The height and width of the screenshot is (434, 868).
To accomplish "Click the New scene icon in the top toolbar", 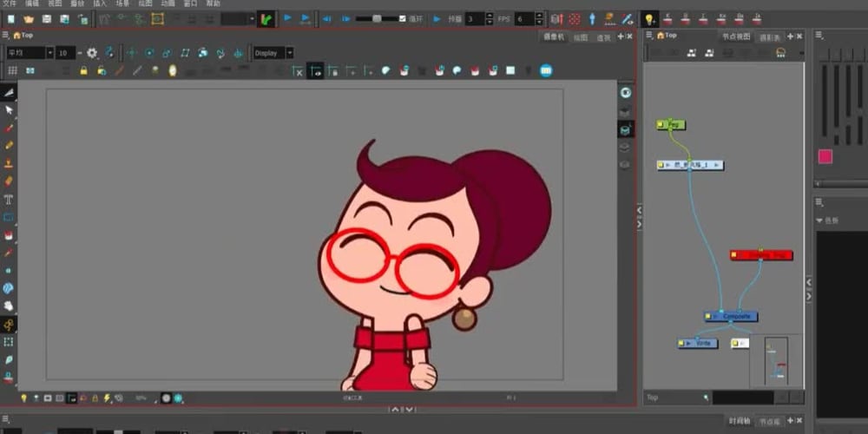I will (11, 19).
